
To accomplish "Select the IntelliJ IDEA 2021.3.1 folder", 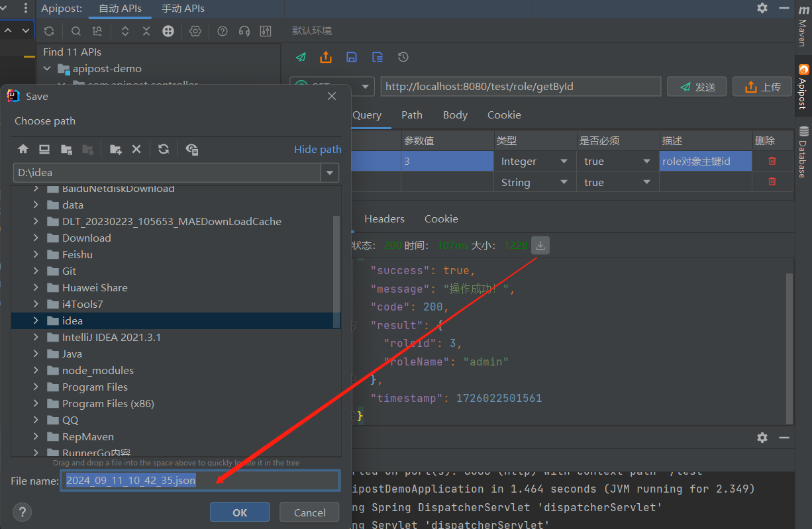I will (x=111, y=338).
